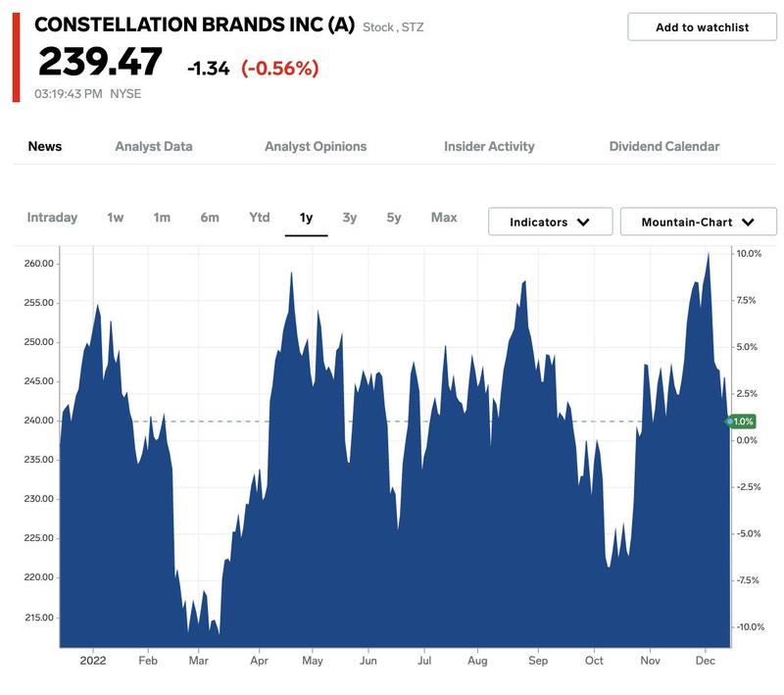The height and width of the screenshot is (695, 784).
Task: Click the 0.0% percent axis label
Action: coord(747,440)
